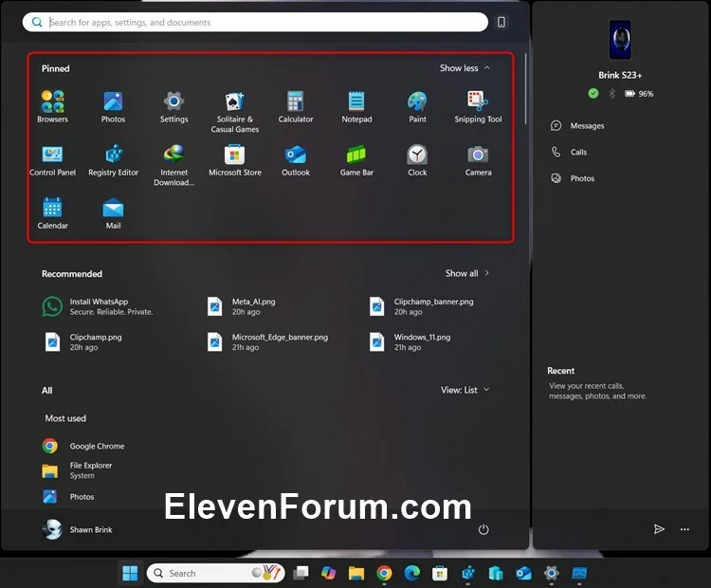Open Task View on taskbar

(x=301, y=573)
